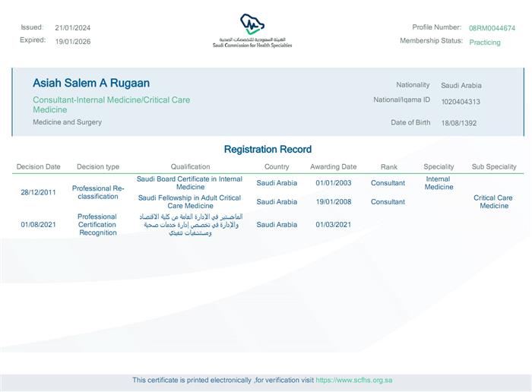Click the Country column header
This screenshot has height=392, width=532.
coord(277,166)
